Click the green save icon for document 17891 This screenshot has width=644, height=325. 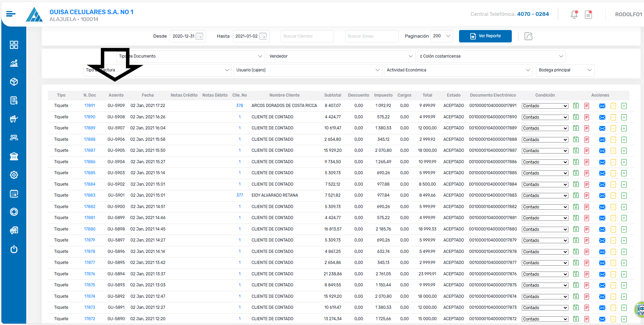(x=576, y=106)
